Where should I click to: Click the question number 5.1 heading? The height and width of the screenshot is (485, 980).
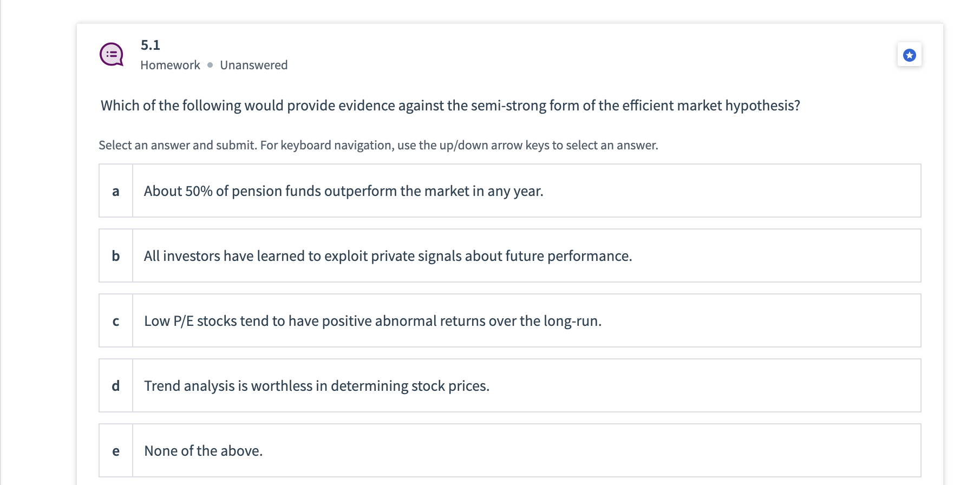(151, 45)
